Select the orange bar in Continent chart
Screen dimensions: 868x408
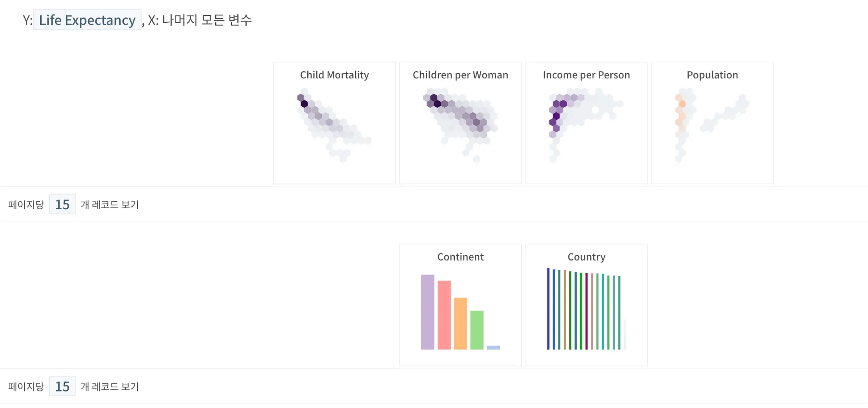click(x=460, y=324)
